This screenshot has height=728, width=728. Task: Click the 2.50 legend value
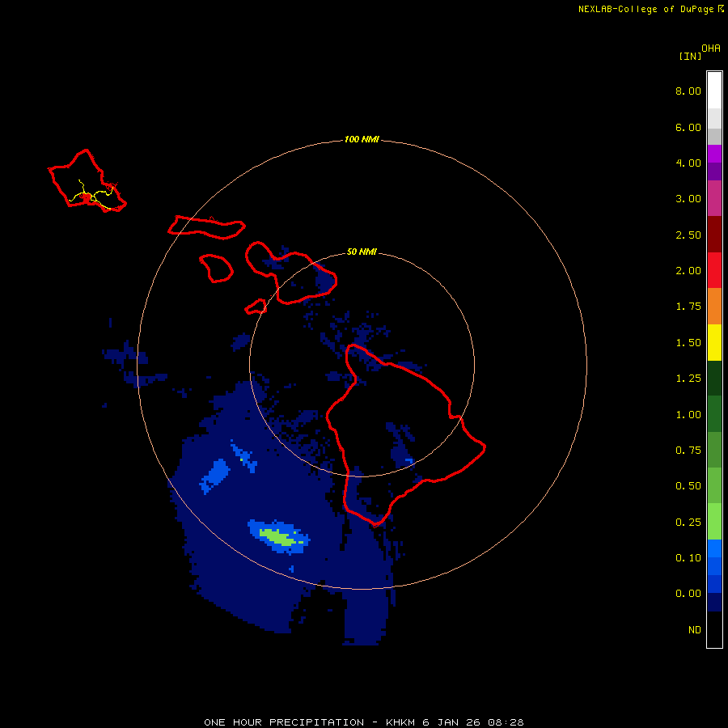688,235
